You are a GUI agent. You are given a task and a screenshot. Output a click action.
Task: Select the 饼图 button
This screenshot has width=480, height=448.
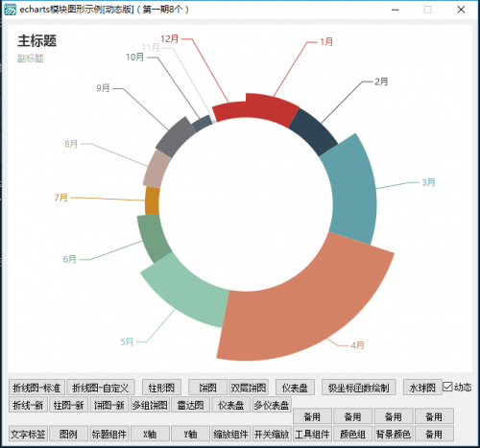coord(207,388)
